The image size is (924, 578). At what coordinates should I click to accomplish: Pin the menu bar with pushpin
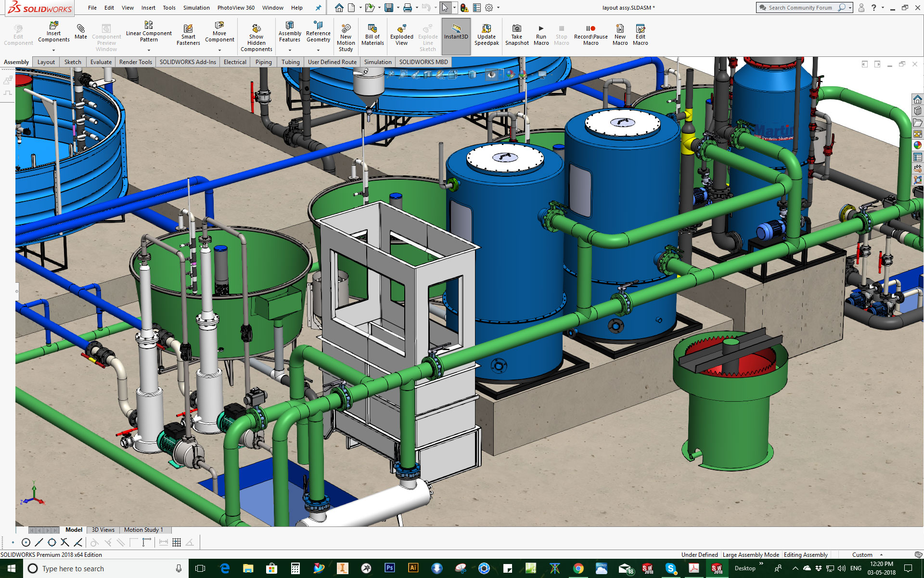318,8
